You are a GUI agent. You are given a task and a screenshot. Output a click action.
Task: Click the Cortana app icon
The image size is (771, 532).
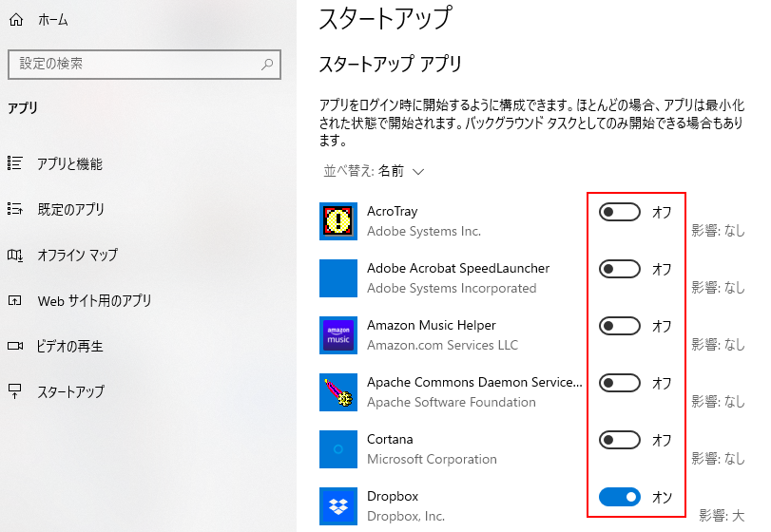coord(338,448)
